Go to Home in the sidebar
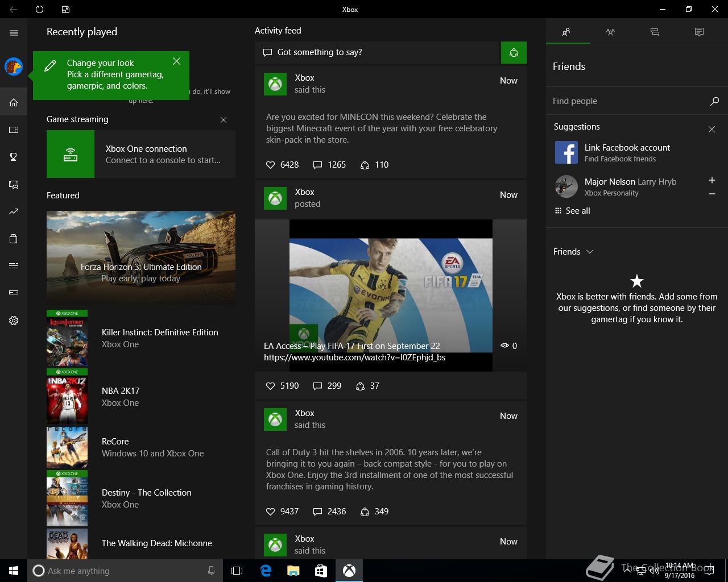 pos(14,103)
